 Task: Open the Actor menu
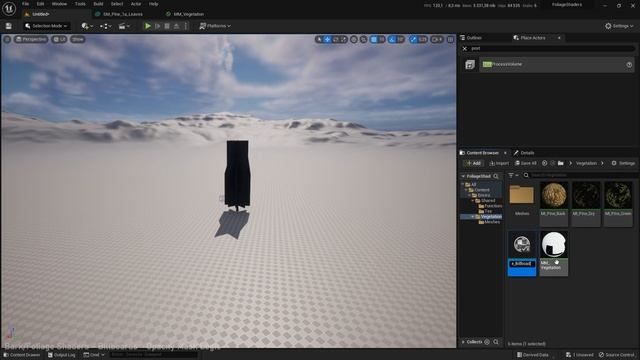coord(136,4)
